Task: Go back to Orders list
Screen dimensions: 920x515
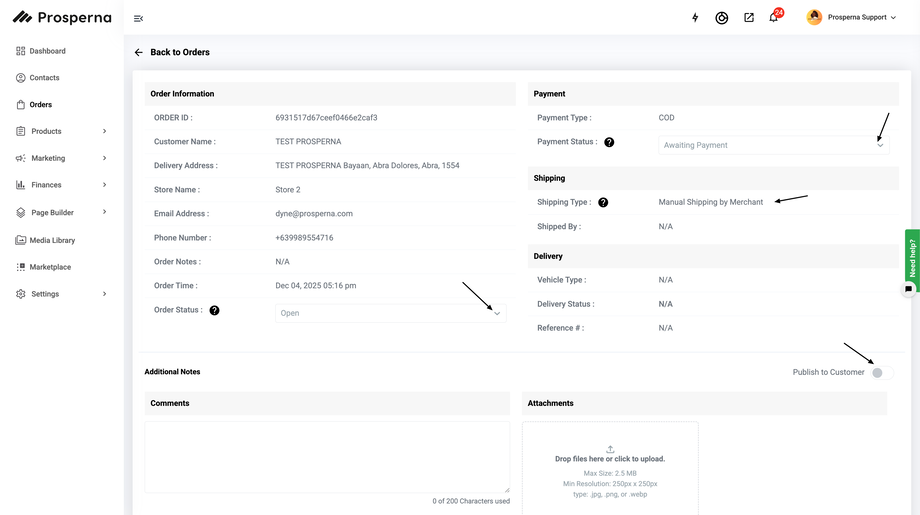Action: [172, 52]
